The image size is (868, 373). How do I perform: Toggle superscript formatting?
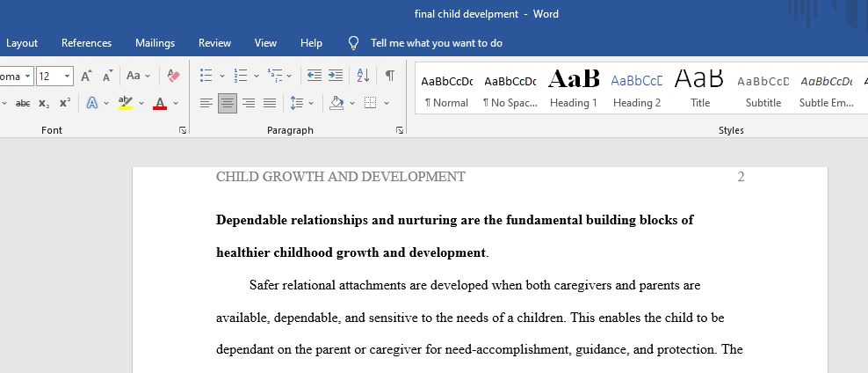[x=65, y=103]
